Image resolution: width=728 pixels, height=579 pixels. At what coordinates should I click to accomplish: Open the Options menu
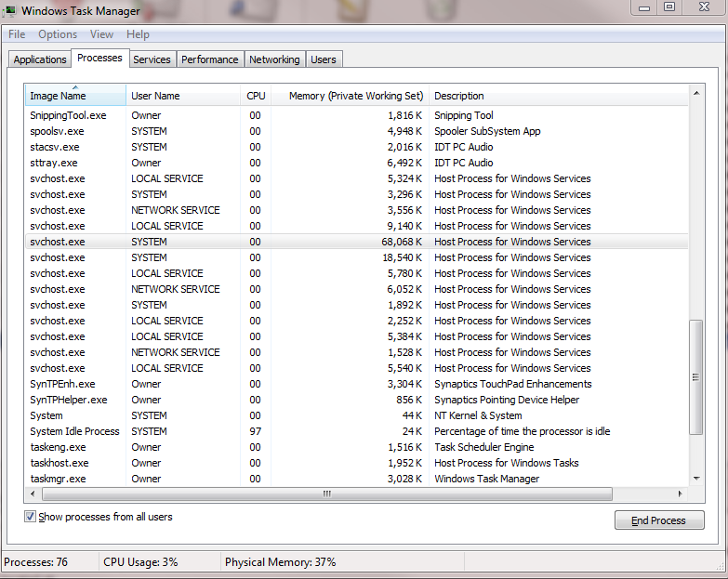click(x=58, y=34)
